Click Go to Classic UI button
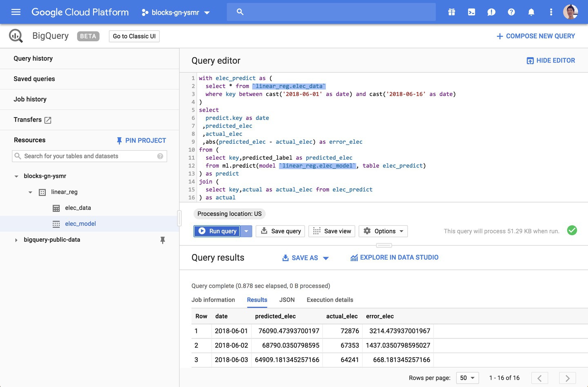The height and width of the screenshot is (387, 588). (x=134, y=36)
